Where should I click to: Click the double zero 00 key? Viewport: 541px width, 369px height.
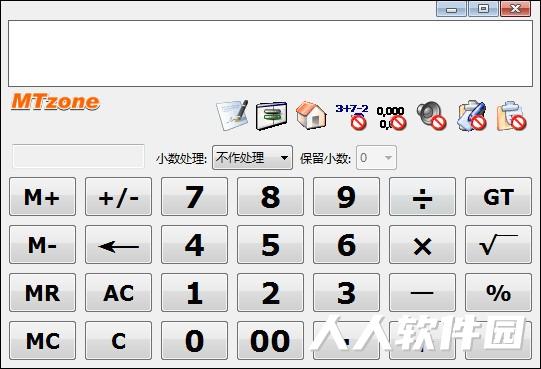(270, 340)
